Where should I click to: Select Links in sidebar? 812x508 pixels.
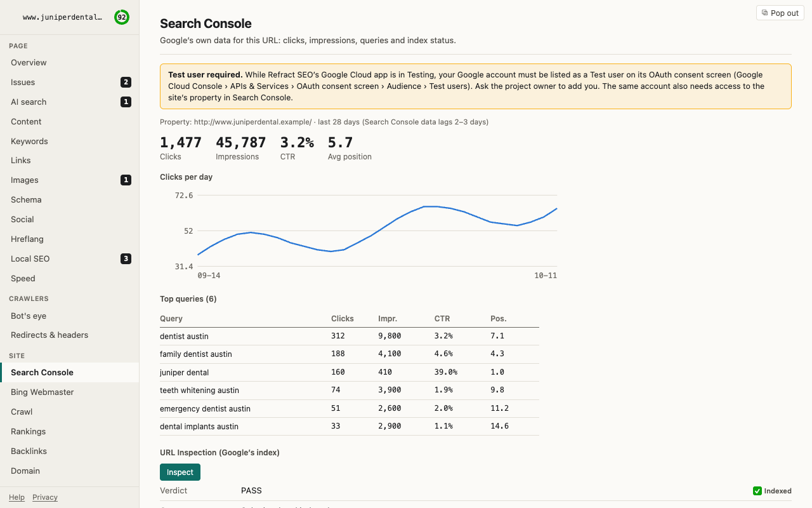pyautogui.click(x=70, y=160)
